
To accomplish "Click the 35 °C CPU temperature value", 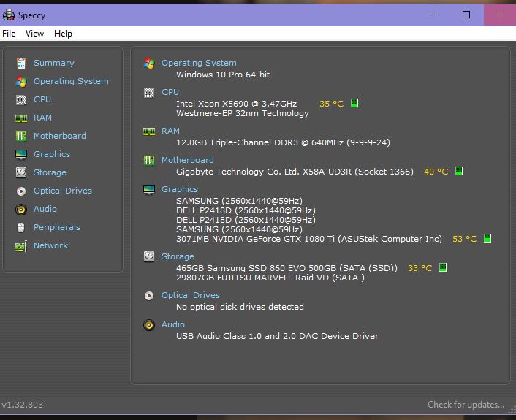I will point(331,104).
